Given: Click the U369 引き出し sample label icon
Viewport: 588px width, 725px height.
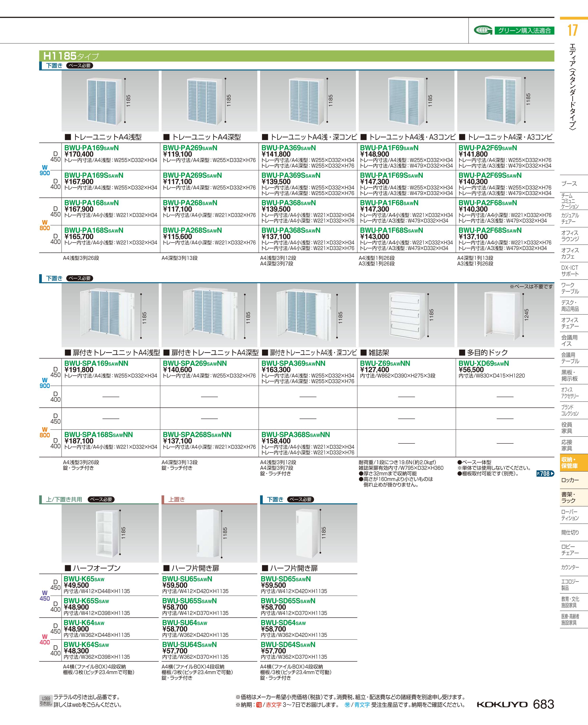Looking at the screenshot, I should point(46,701).
